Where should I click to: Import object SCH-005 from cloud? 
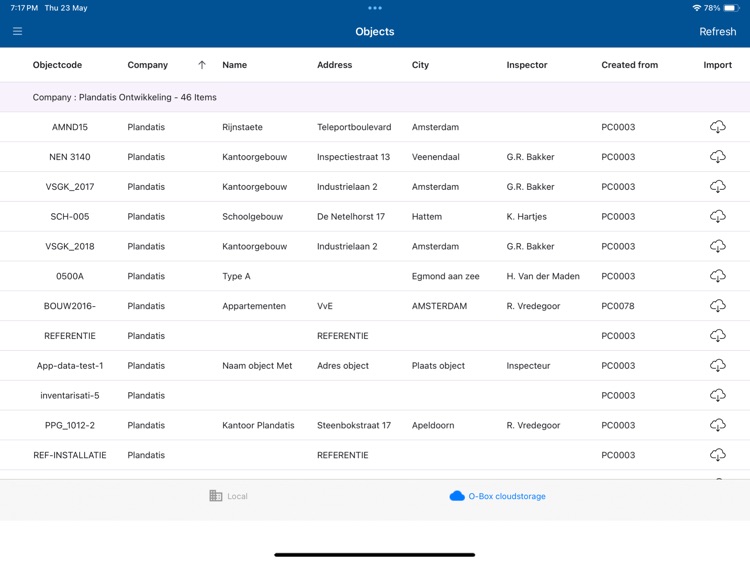(717, 216)
